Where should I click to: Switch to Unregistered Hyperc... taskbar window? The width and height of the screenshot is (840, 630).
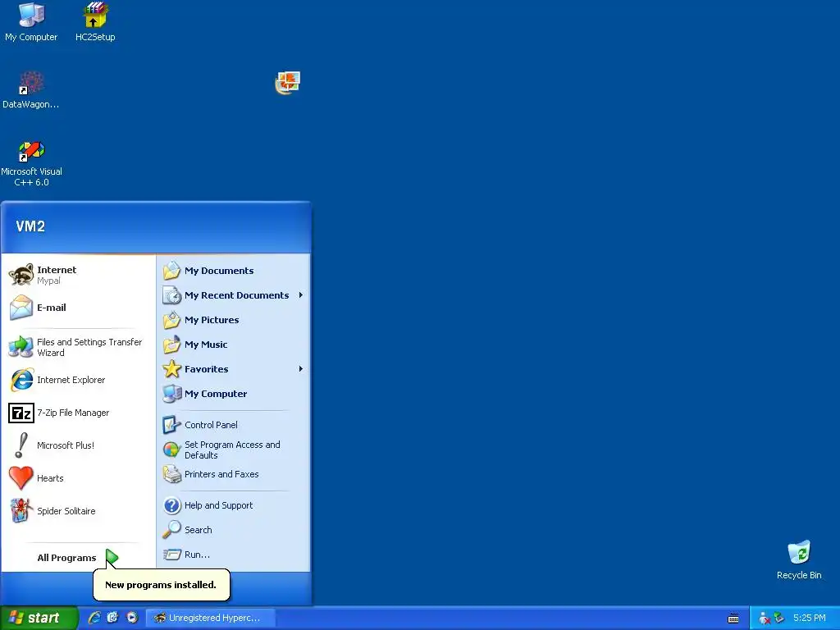[x=211, y=618]
